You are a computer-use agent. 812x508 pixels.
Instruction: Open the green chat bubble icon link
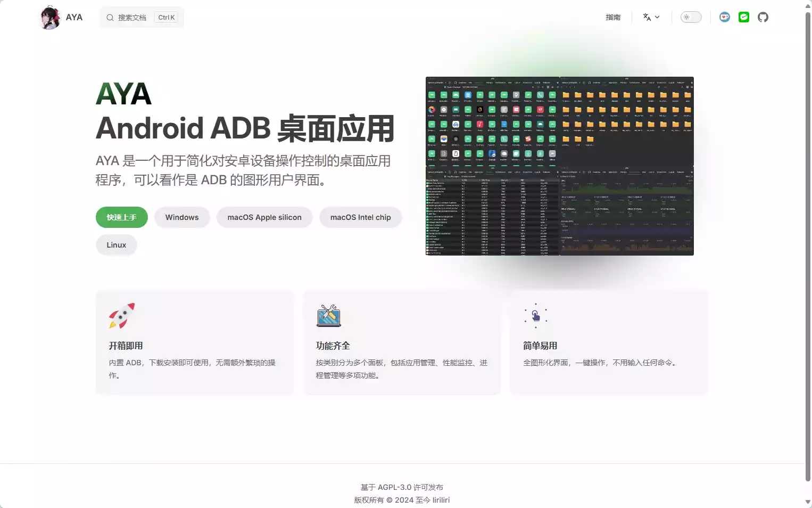point(744,17)
